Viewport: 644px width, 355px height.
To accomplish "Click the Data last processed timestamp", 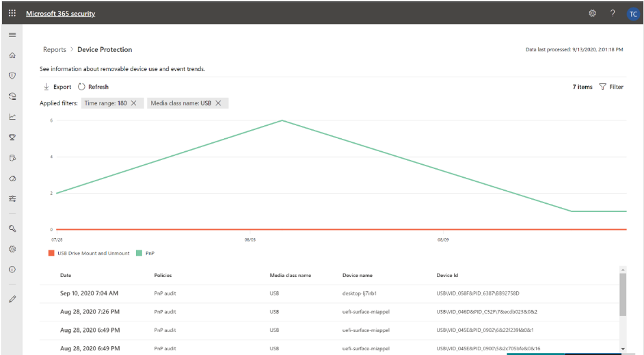I will point(574,49).
